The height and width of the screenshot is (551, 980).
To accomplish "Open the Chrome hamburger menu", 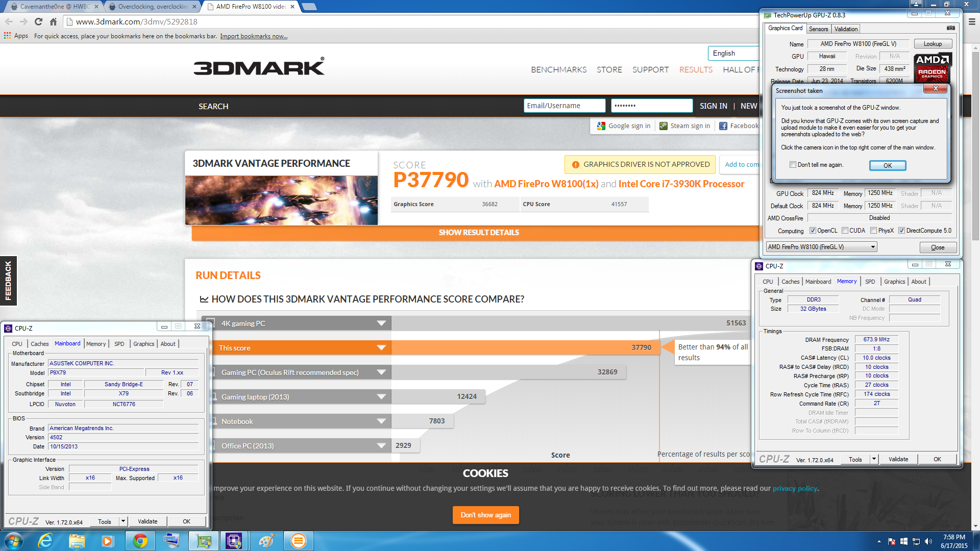I will 972,21.
